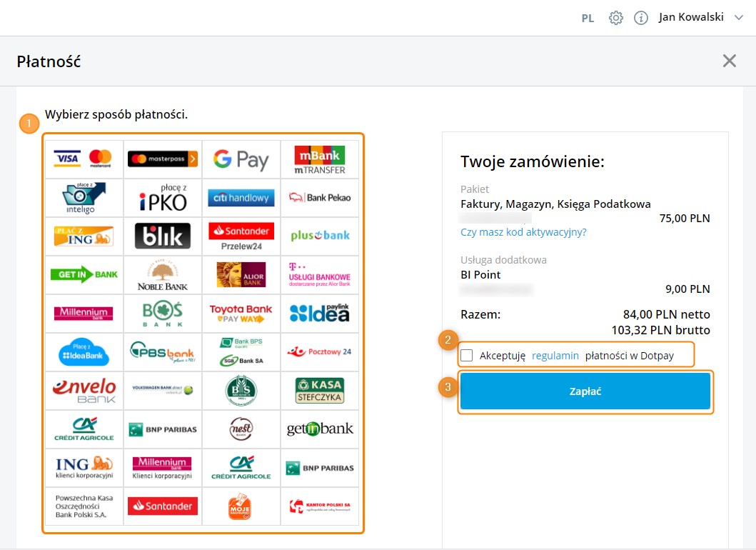Select Millennium Klienci korporacyjni
The image size is (756, 550).
163,468
